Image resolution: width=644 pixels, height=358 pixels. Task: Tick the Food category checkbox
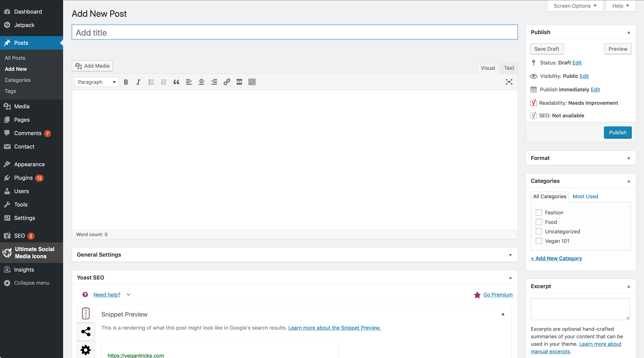pyautogui.click(x=539, y=222)
